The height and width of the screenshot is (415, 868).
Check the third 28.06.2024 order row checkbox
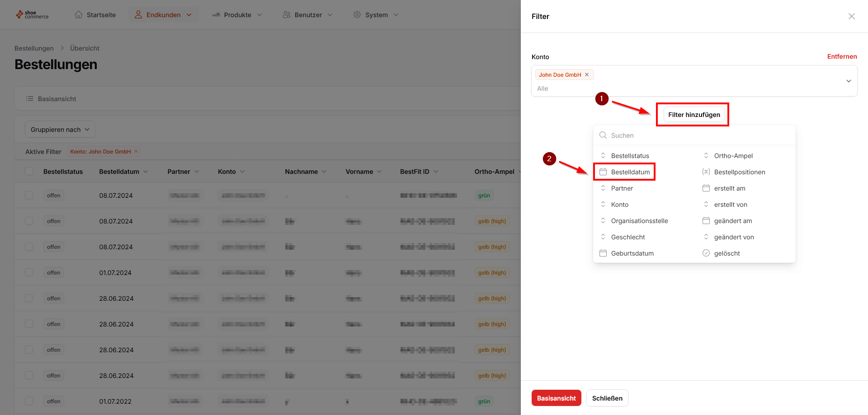(x=29, y=350)
